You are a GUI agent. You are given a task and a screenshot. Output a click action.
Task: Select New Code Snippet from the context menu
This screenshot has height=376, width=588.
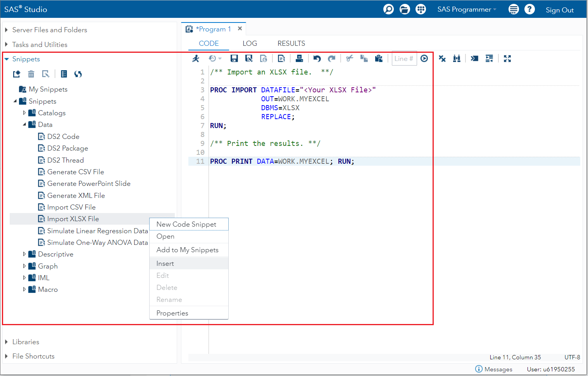pos(189,224)
